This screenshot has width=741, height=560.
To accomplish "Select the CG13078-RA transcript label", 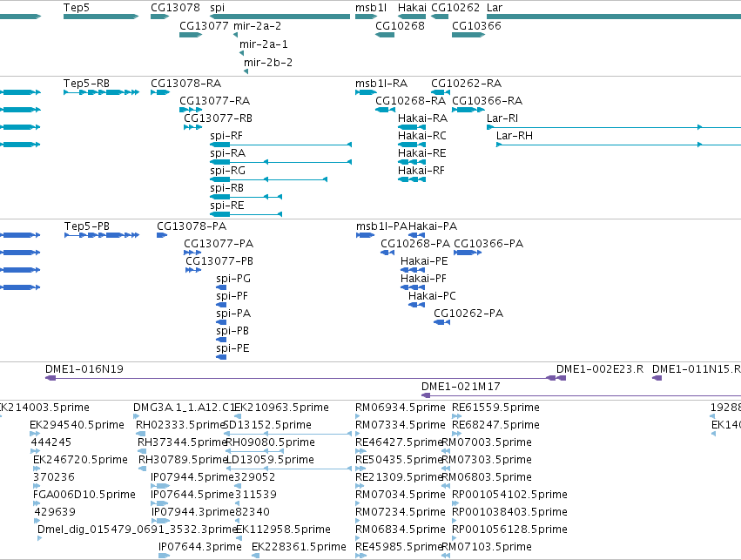I will (186, 84).
